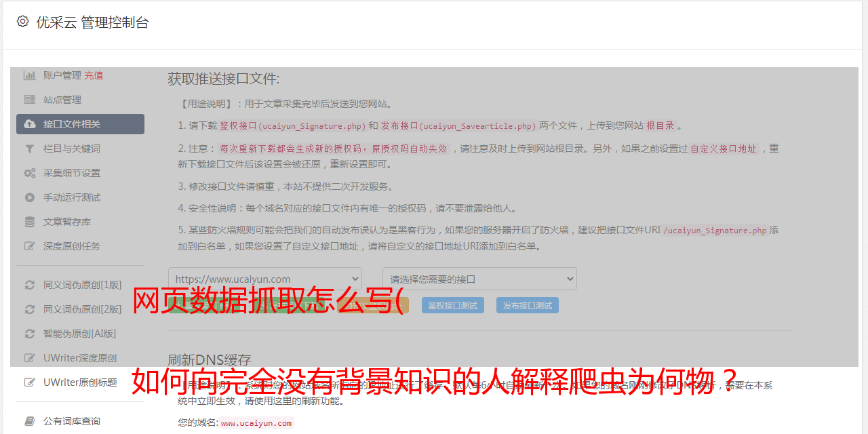Screen dimensions: 868x434
Task: Click the 获取推送接口文件 heading
Action: 224,79
